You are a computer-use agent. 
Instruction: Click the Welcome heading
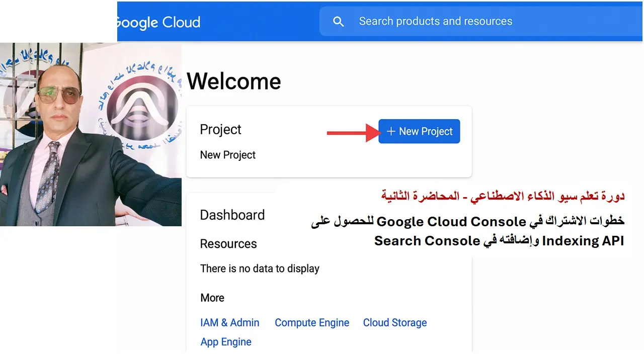[x=233, y=81]
